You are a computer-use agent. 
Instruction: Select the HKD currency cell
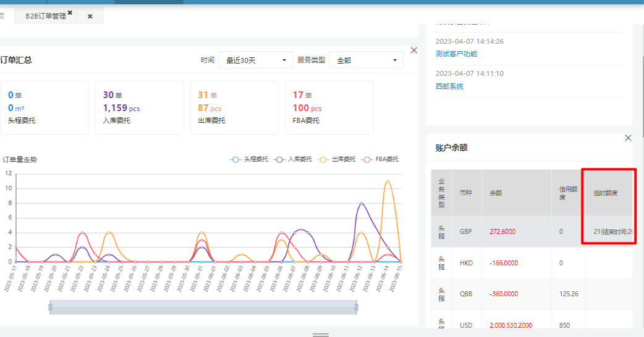pyautogui.click(x=466, y=263)
